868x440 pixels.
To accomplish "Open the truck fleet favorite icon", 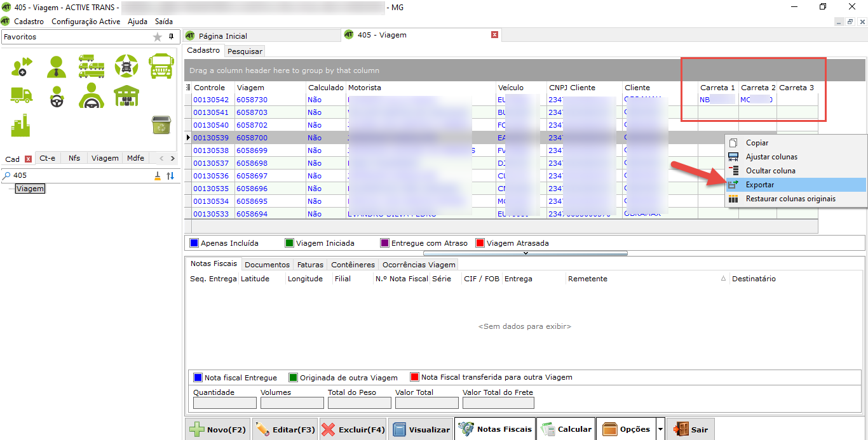I will (92, 66).
